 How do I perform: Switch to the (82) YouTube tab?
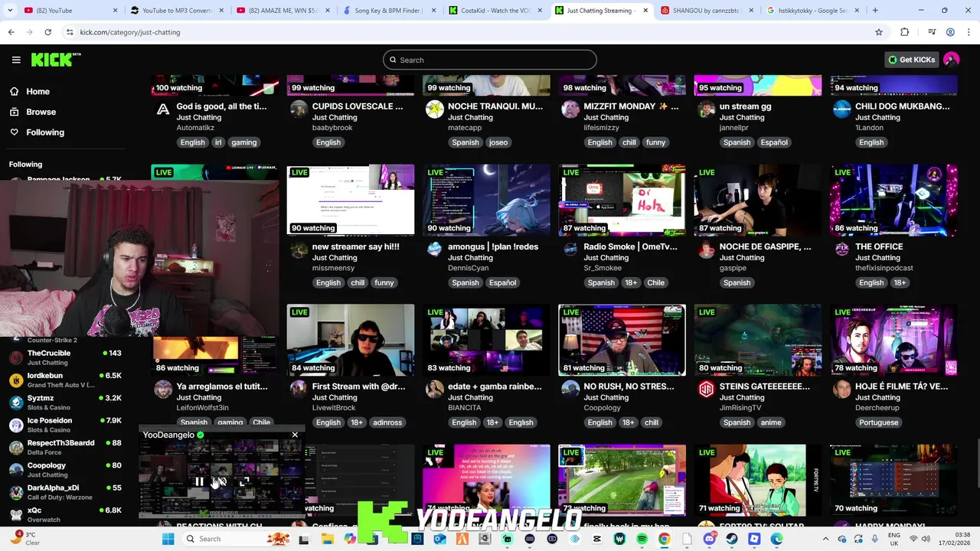[70, 11]
